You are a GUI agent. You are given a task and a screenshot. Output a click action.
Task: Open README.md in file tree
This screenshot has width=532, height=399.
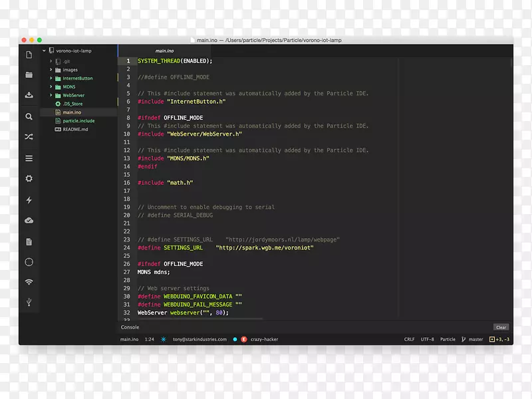tap(74, 130)
